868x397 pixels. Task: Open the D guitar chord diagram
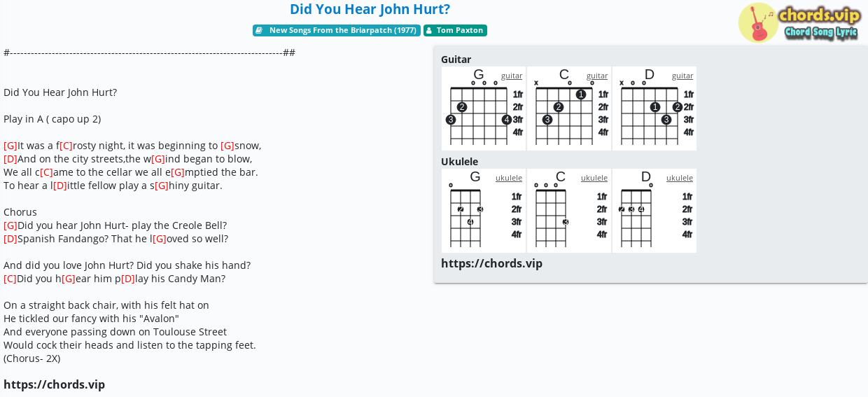point(654,109)
